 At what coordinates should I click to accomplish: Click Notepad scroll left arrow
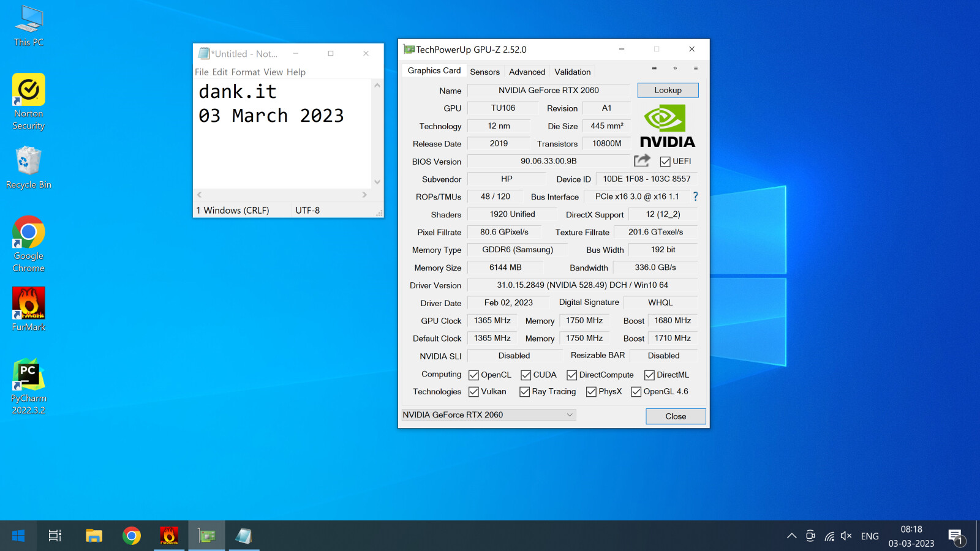pos(199,195)
